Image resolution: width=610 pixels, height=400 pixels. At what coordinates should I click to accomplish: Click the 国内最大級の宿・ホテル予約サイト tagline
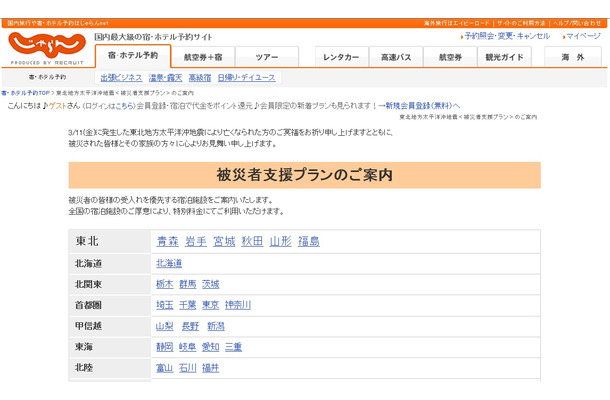coord(153,37)
